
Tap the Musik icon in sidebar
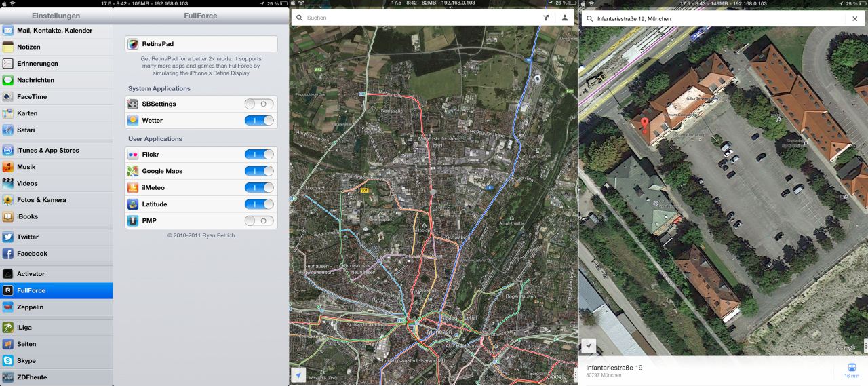[7, 167]
